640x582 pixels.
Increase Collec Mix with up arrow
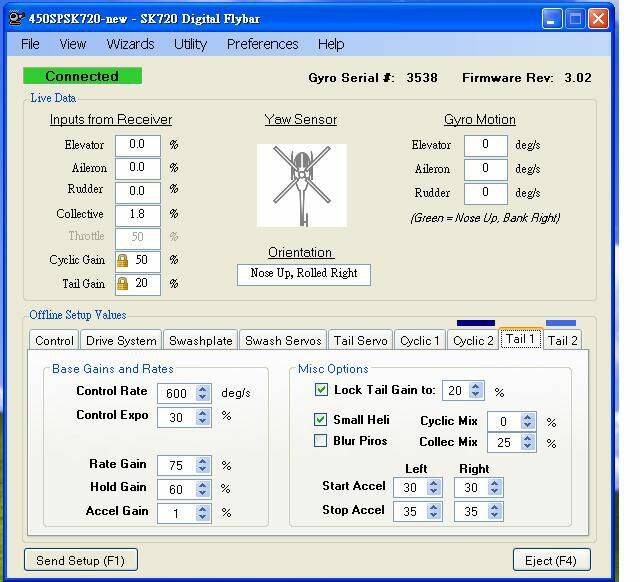(x=528, y=438)
